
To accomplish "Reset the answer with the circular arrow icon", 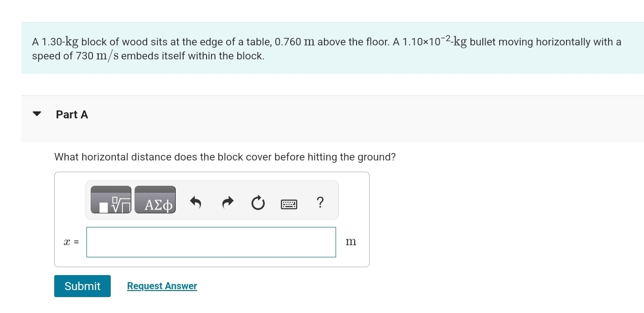I will pyautogui.click(x=258, y=202).
